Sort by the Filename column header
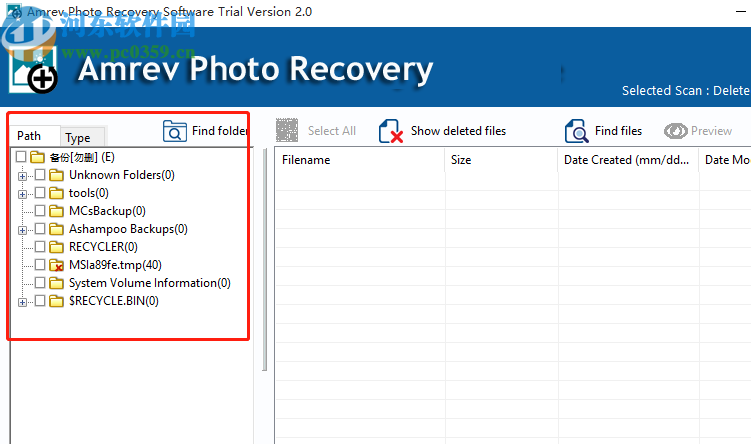The width and height of the screenshot is (751, 444). (x=360, y=160)
